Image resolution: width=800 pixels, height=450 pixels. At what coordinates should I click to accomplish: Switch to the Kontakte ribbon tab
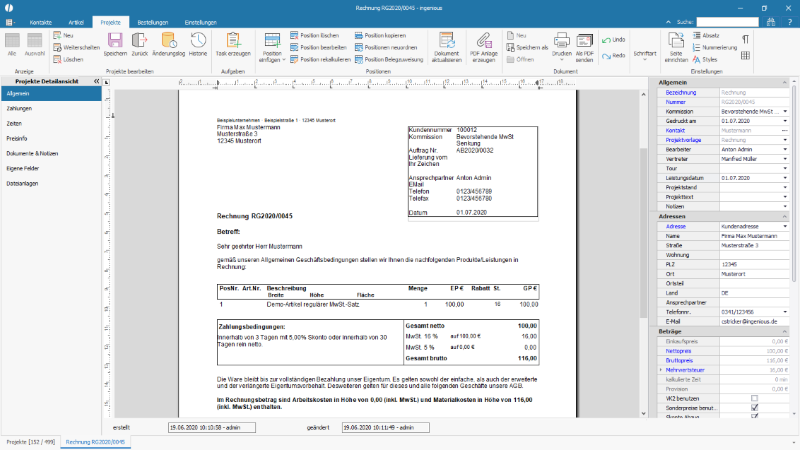41,22
